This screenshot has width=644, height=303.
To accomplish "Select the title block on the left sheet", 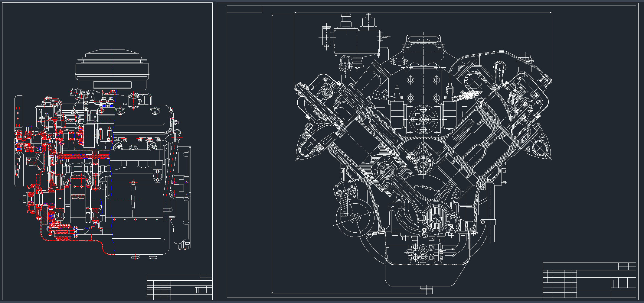I will (x=180, y=287).
